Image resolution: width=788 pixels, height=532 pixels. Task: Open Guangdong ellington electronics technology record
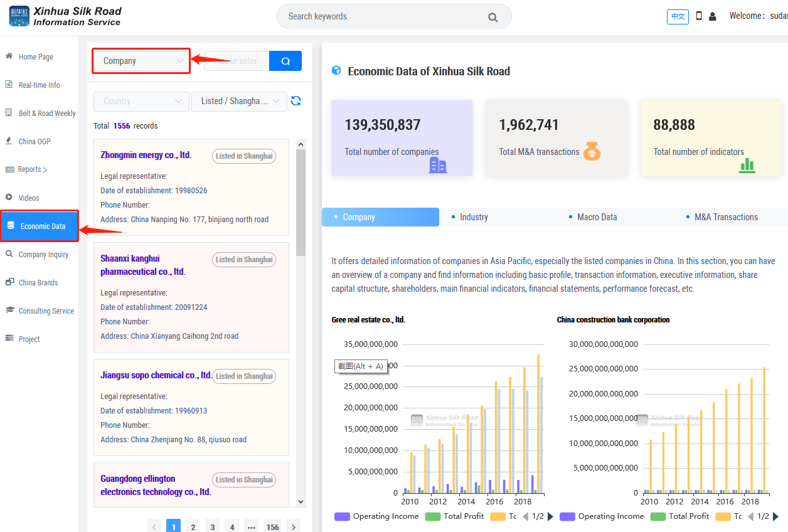pyautogui.click(x=156, y=485)
